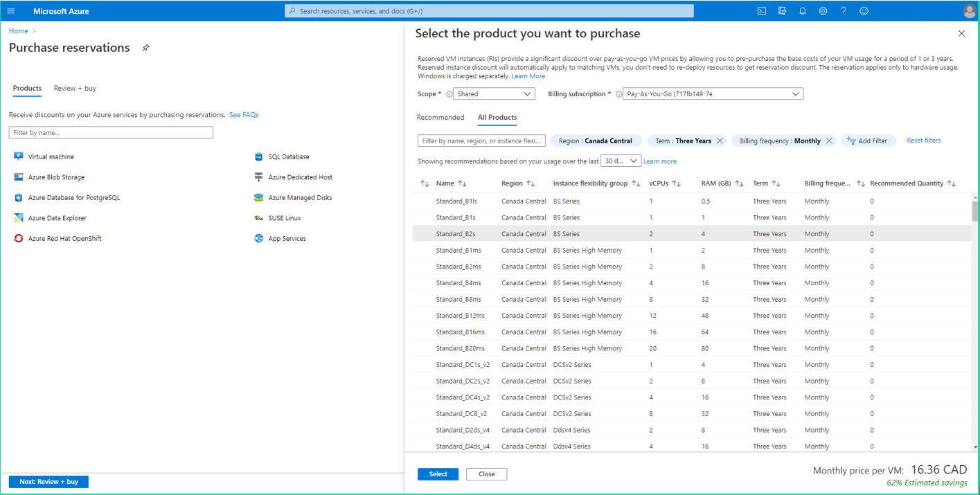Open Learn More in the RI description
The height and width of the screenshot is (495, 980).
[528, 76]
